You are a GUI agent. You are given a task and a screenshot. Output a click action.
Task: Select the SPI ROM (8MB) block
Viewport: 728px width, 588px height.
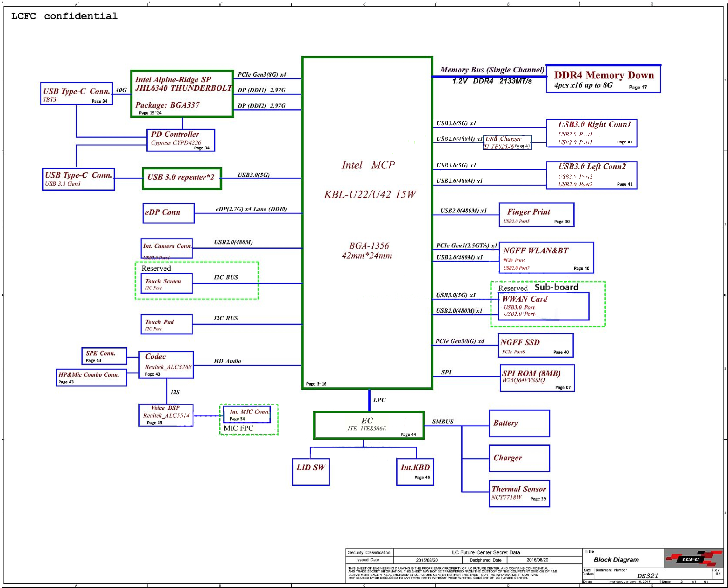pos(537,378)
